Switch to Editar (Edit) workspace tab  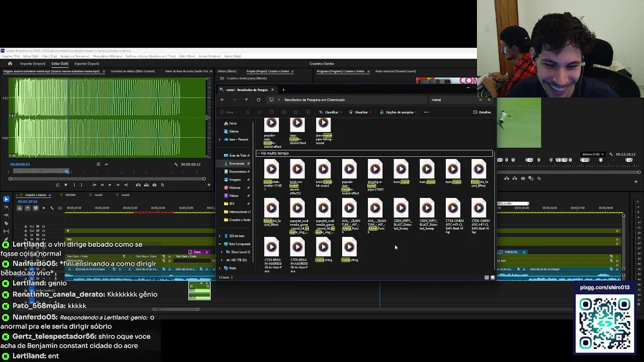click(59, 63)
